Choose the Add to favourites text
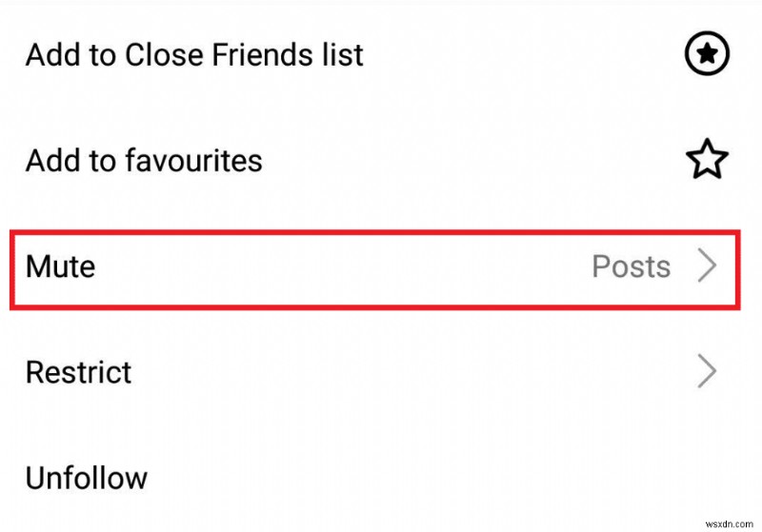This screenshot has height=532, width=762. click(144, 161)
